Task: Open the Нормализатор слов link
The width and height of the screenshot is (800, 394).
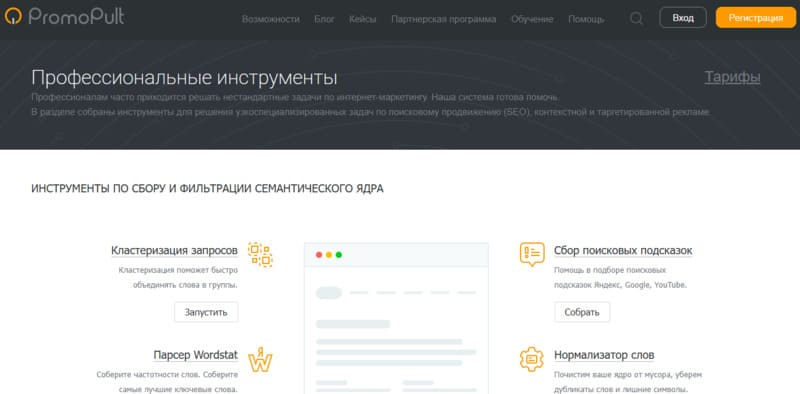Action: tap(604, 355)
